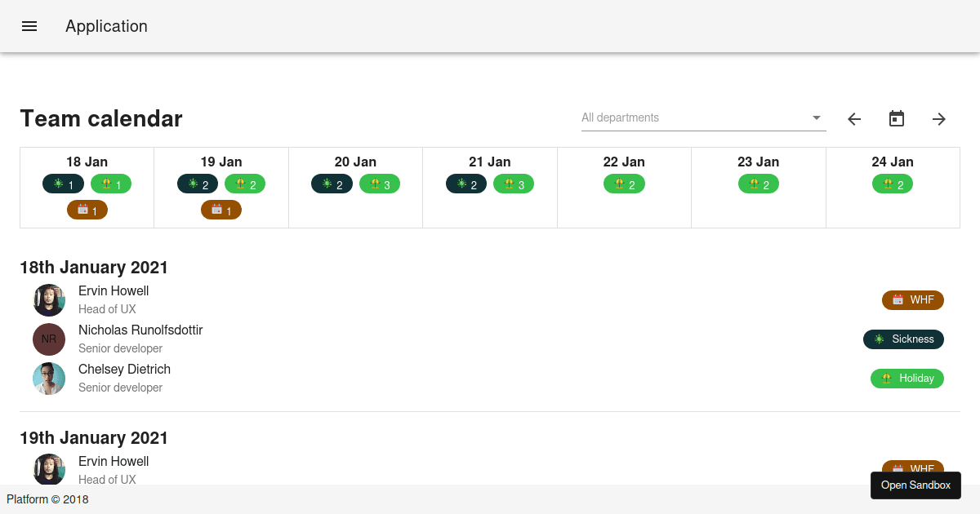Click the calendar jump-to-date icon

pyautogui.click(x=896, y=118)
